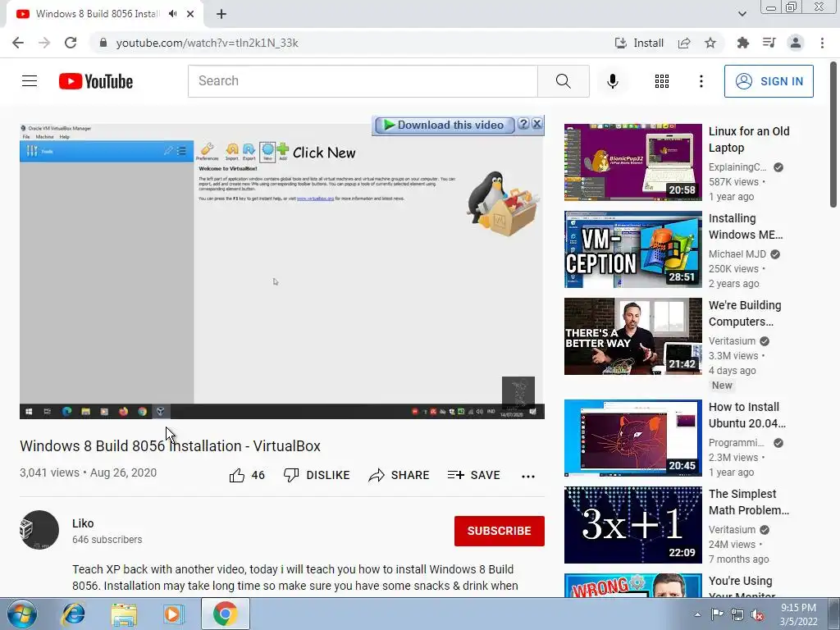The width and height of the screenshot is (840, 630).
Task: Click Chrome icon on taskbar
Action: 225,614
